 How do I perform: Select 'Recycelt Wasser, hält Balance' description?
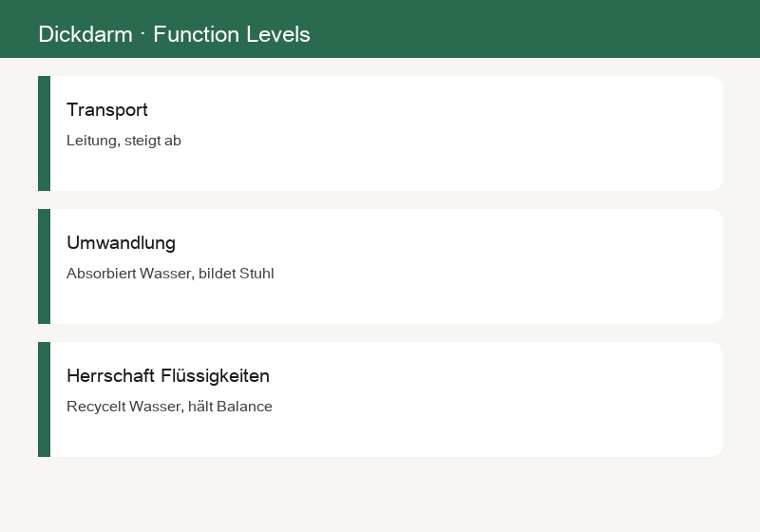point(169,406)
